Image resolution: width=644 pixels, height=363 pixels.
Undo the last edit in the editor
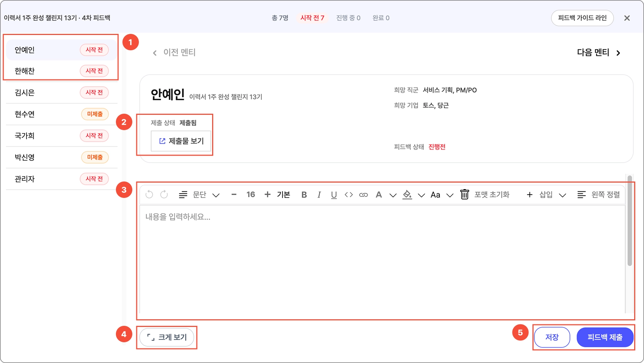(149, 195)
